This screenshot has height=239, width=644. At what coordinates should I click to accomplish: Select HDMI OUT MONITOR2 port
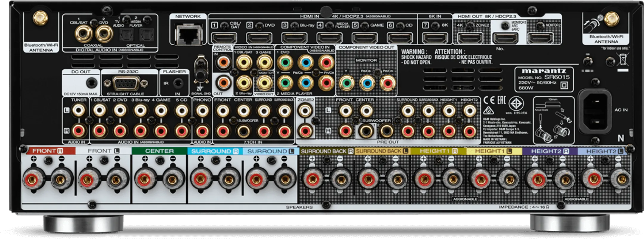coord(541,38)
